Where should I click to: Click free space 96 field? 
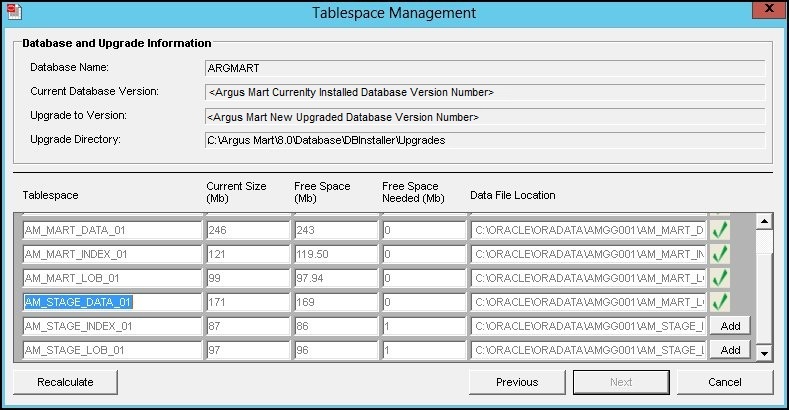click(x=336, y=350)
